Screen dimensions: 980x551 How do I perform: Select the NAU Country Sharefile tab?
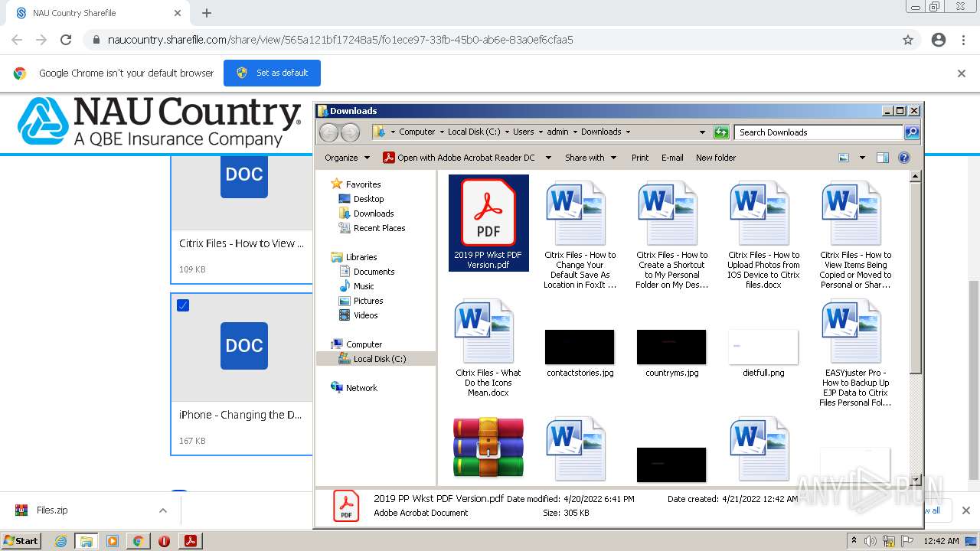(x=98, y=13)
